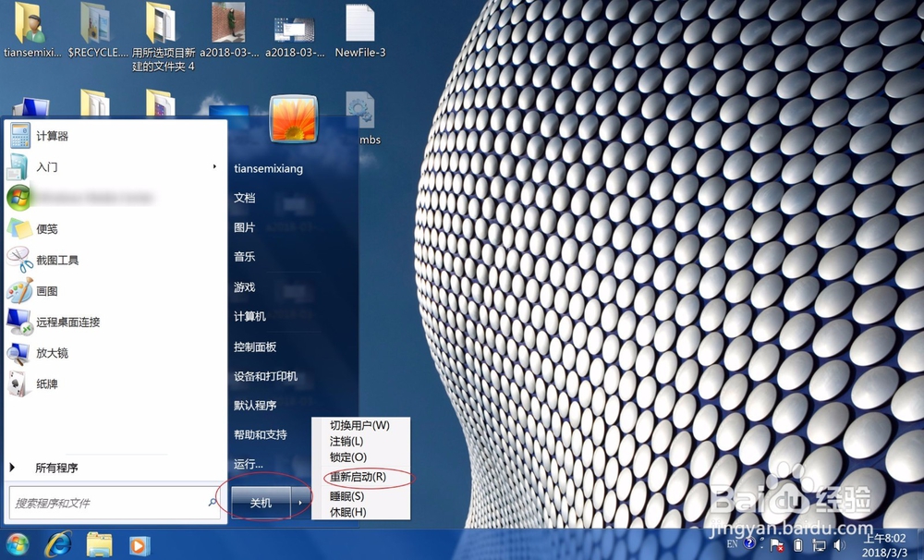Click the blue help question-mark tray icon
Viewport: 924px width, 560px height.
click(x=749, y=543)
